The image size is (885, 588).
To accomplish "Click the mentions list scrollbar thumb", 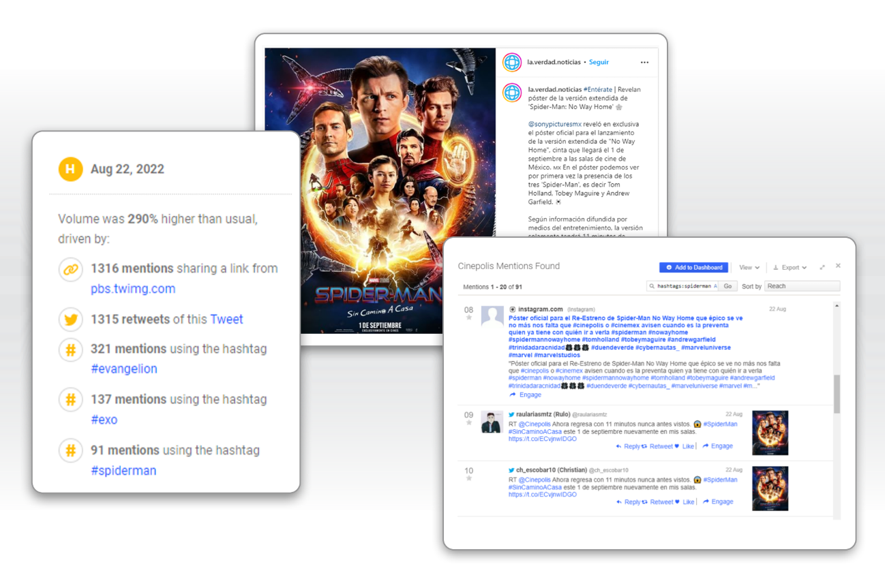I will click(837, 394).
